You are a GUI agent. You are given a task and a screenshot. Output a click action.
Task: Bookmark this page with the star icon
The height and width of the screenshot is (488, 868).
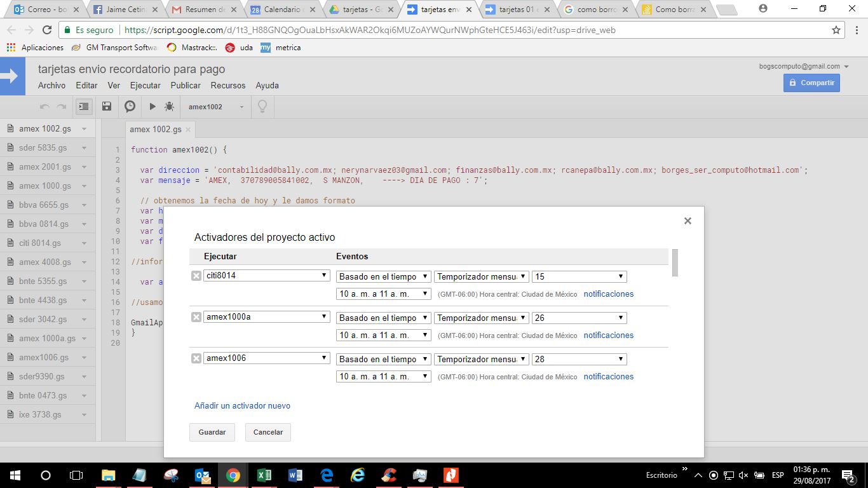coord(836,30)
